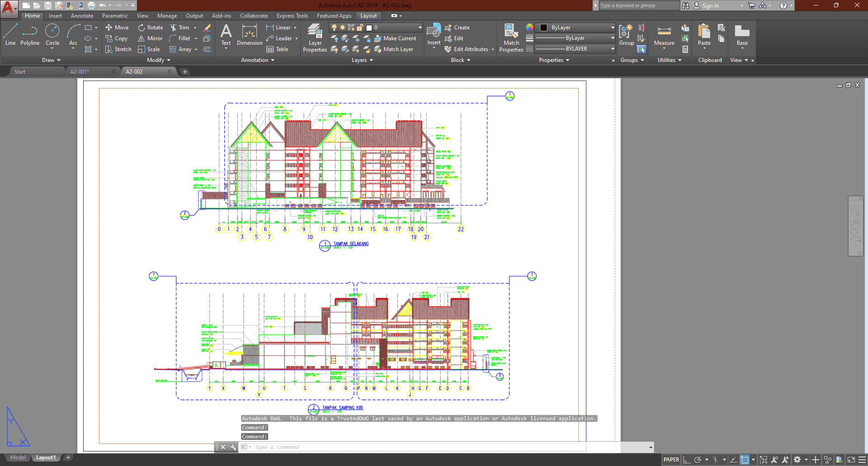Click the black ByLayer color swatch
This screenshot has width=868, height=466.
click(544, 28)
